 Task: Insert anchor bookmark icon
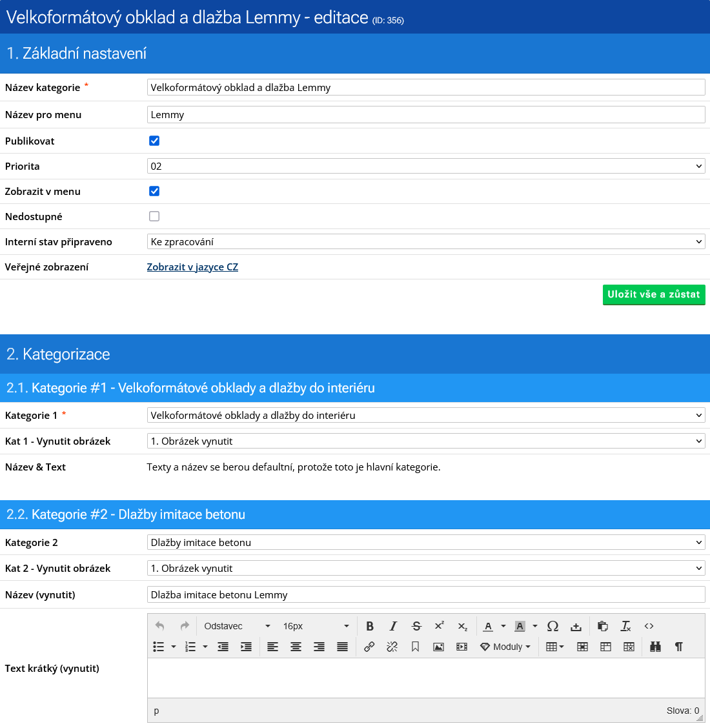tap(416, 647)
